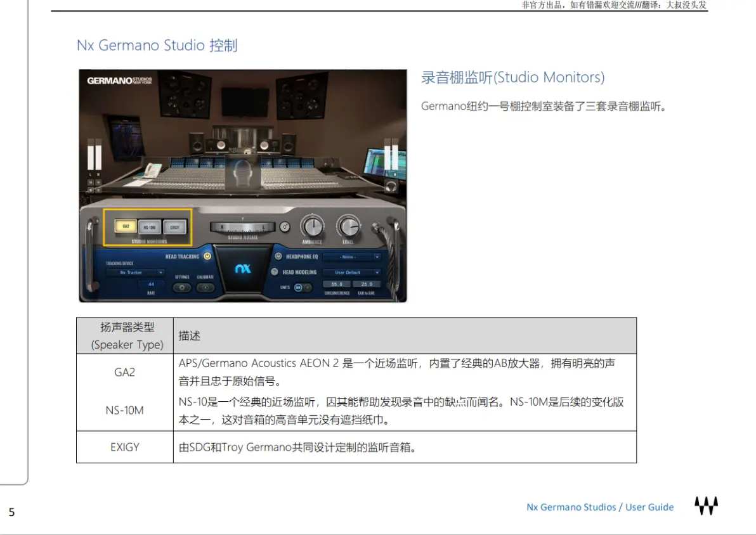The height and width of the screenshot is (535, 756).
Task: Click the plugin screenshot's STUDIO MONITORS label
Action: (x=149, y=242)
